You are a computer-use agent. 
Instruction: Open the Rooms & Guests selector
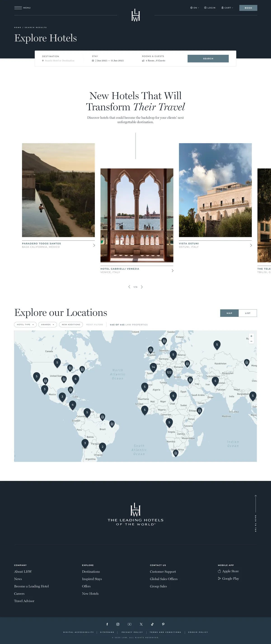click(154, 61)
